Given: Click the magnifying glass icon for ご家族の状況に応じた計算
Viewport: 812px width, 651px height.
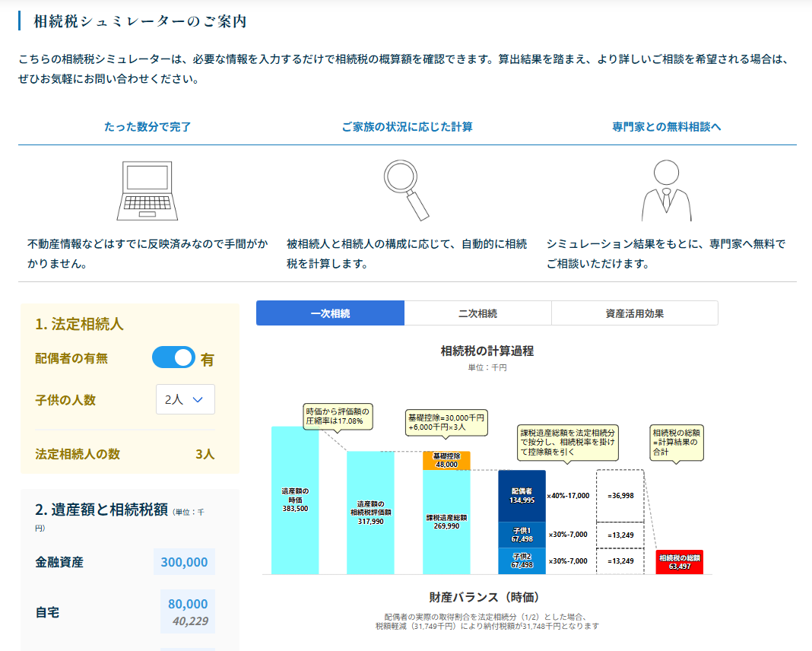Looking at the screenshot, I should click(x=403, y=186).
